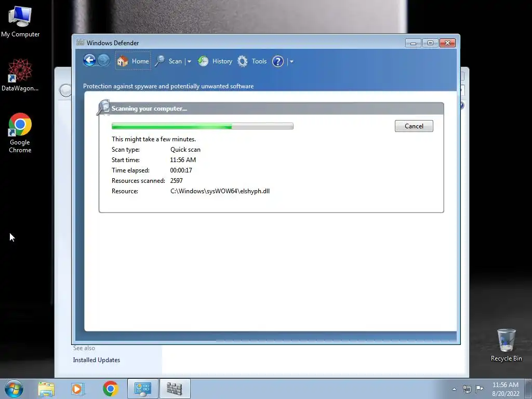The image size is (532, 399).
Task: Click the green scan progress bar
Action: pyautogui.click(x=202, y=126)
